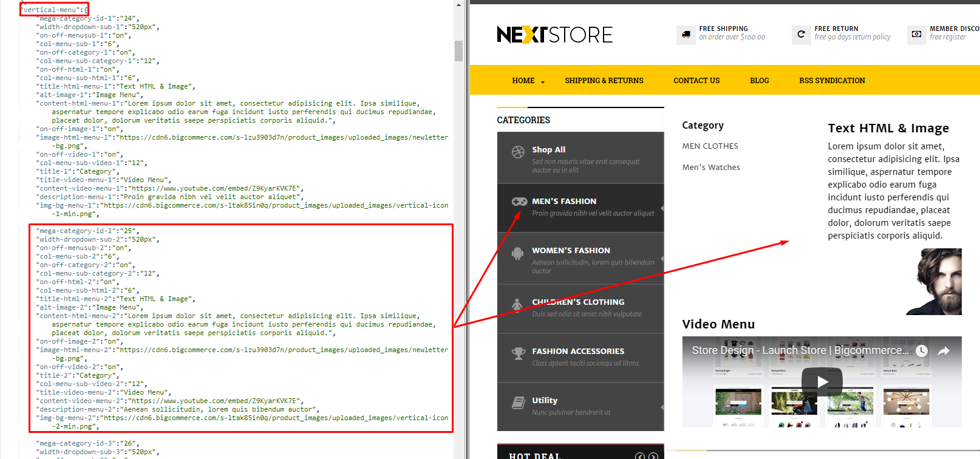Click the Store Design video title
Viewport: 980px width, 459px height.
click(x=800, y=350)
